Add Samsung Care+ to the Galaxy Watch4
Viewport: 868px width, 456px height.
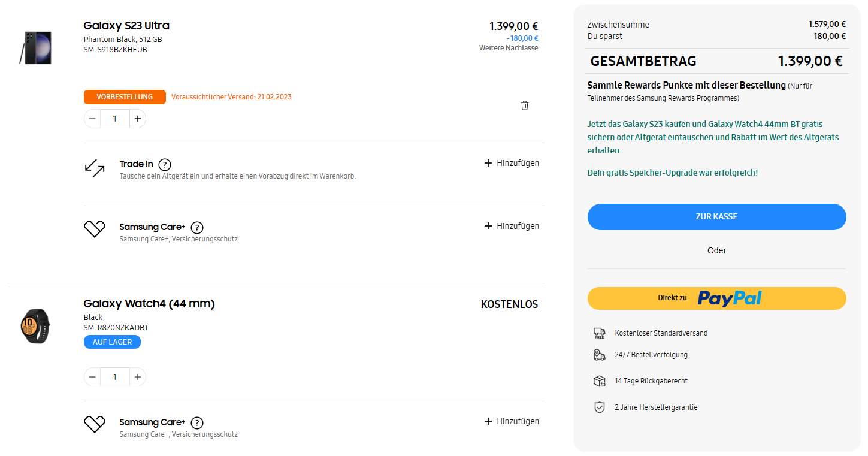click(512, 421)
